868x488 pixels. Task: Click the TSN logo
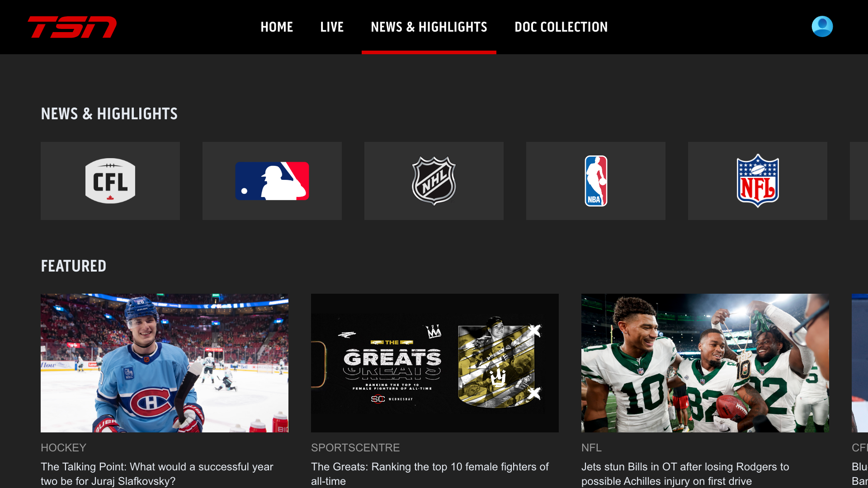point(72,27)
